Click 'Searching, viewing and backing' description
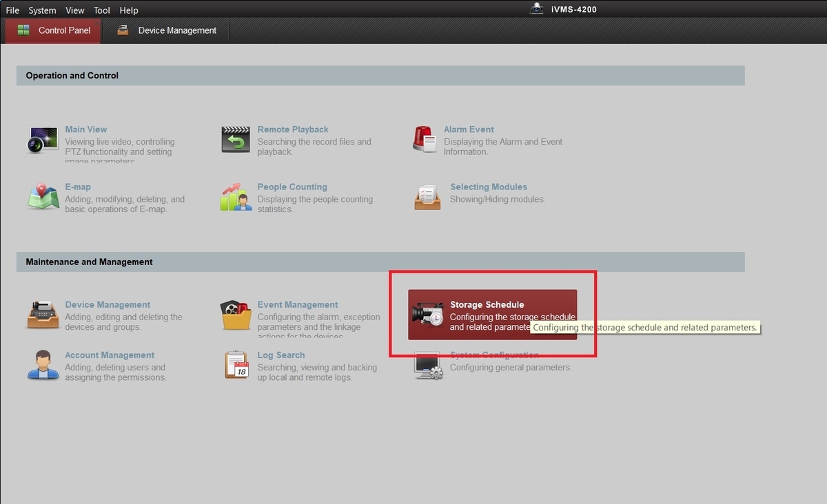 point(317,368)
